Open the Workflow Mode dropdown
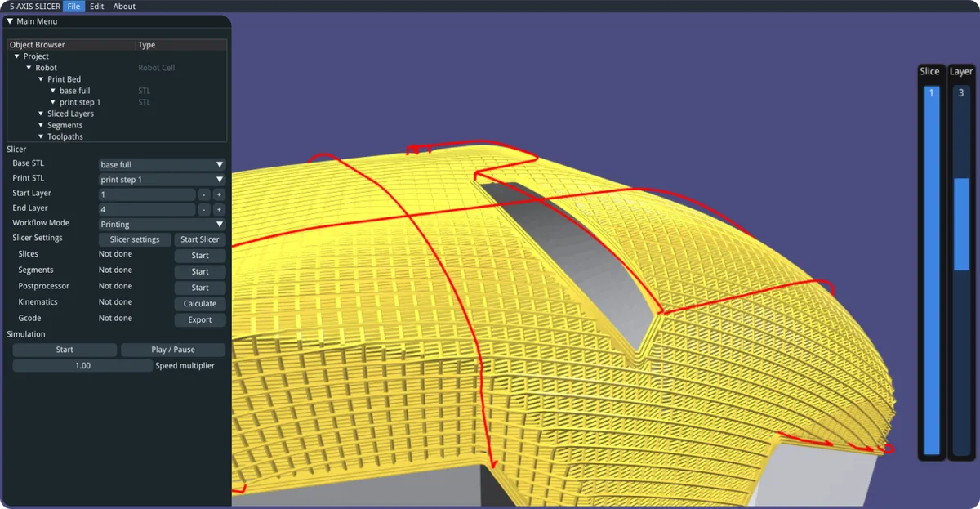Image resolution: width=980 pixels, height=509 pixels. tap(162, 224)
